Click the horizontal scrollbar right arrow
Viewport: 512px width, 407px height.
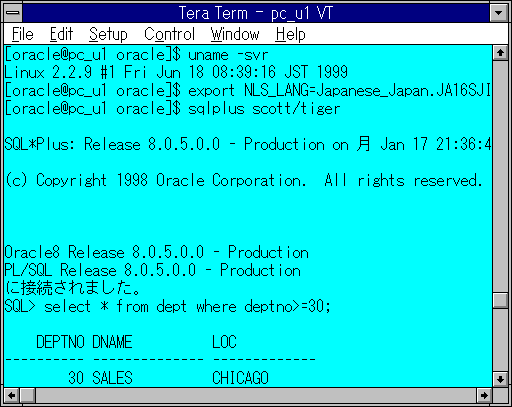[x=484, y=396]
